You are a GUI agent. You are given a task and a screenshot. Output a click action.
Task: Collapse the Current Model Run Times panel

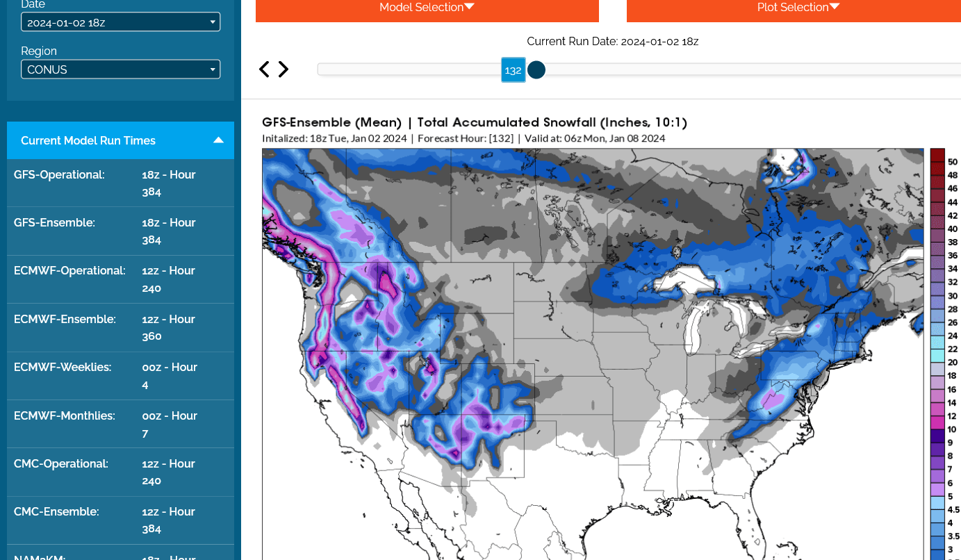click(218, 140)
